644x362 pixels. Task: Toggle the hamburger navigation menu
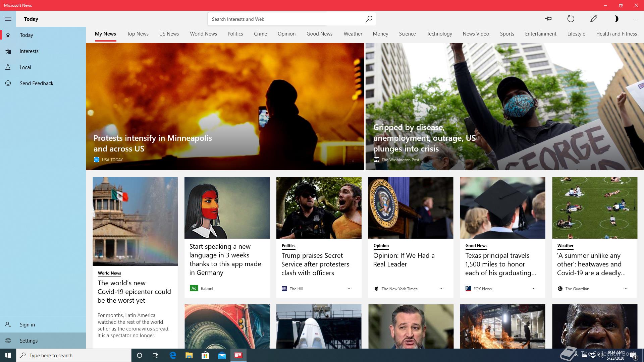(x=8, y=19)
